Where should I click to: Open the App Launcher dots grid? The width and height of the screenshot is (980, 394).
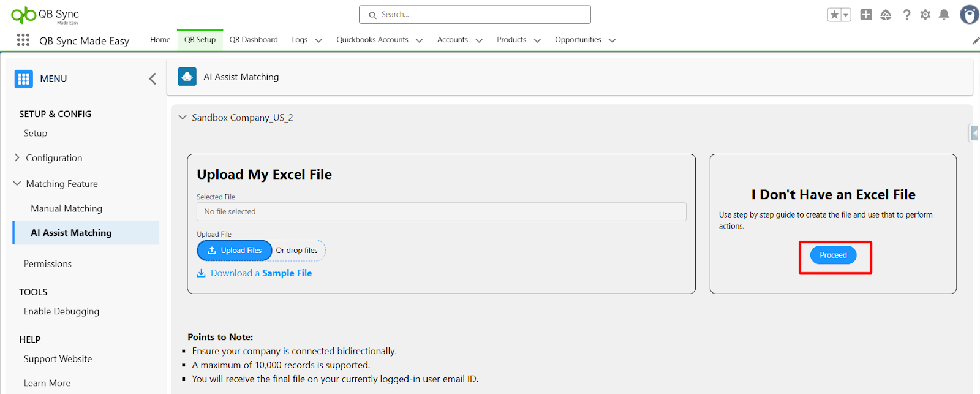pyautogui.click(x=23, y=40)
